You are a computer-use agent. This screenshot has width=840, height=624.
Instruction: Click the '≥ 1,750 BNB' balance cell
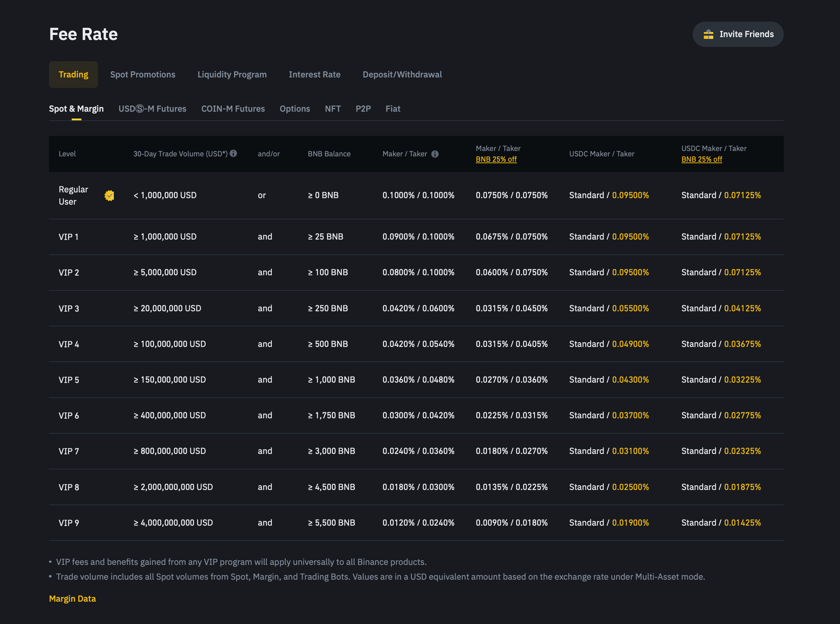(x=331, y=415)
